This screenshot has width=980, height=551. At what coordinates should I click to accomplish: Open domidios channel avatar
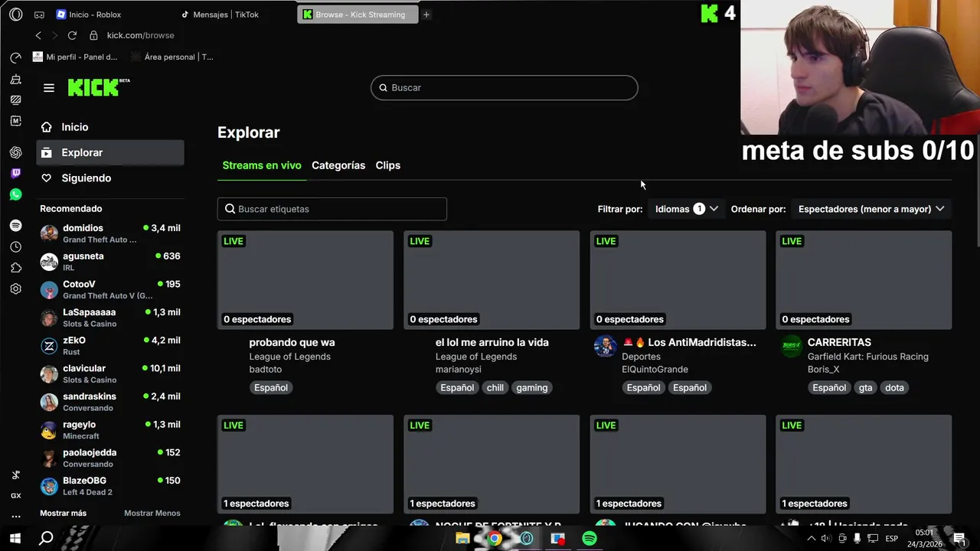pyautogui.click(x=49, y=233)
